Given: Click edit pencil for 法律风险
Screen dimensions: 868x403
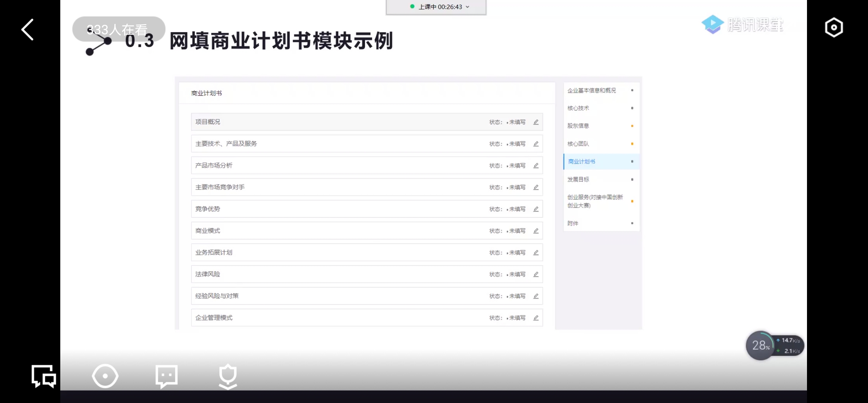Looking at the screenshot, I should [x=536, y=274].
